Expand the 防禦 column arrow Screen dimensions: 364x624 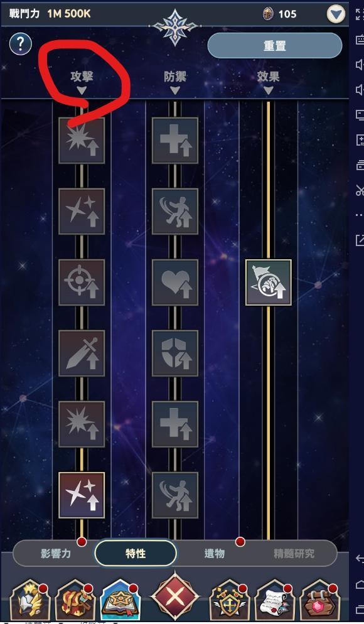175,91
